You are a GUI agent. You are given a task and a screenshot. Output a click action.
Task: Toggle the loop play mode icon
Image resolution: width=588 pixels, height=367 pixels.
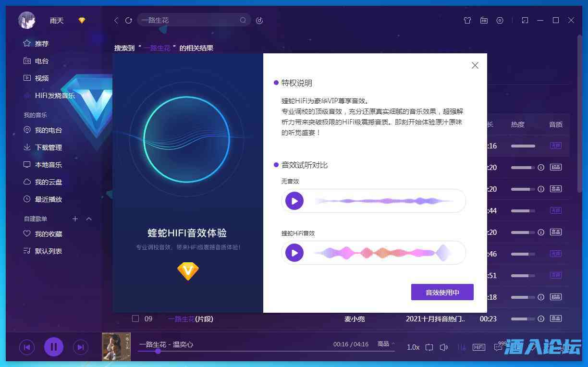pos(429,347)
